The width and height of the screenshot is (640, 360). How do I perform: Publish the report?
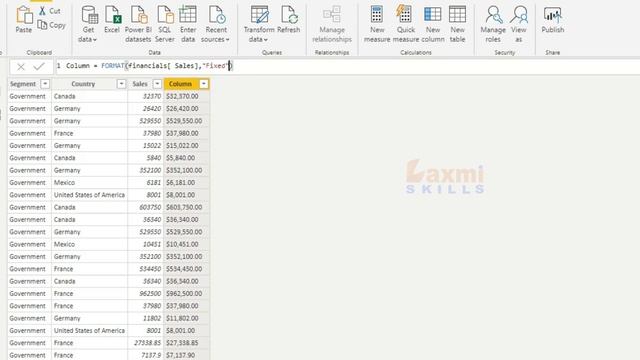pos(553,20)
